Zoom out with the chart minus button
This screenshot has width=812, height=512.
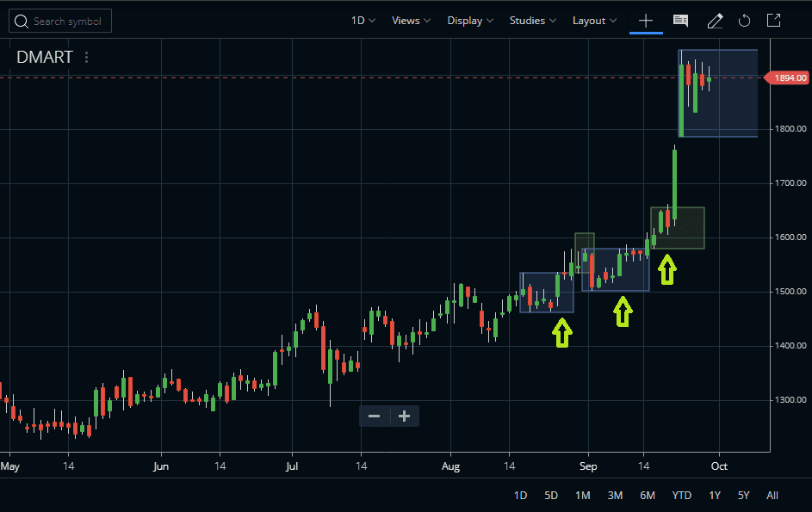point(374,416)
